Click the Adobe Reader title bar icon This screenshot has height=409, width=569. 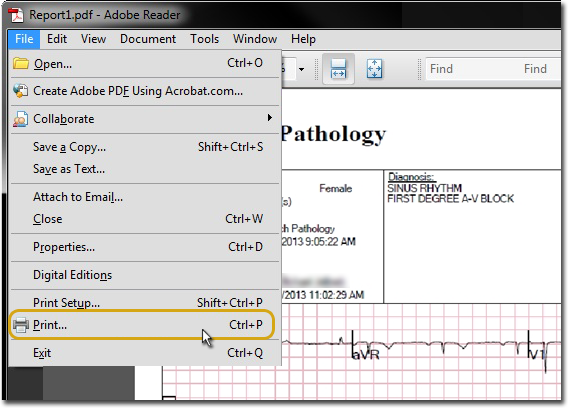tap(16, 15)
